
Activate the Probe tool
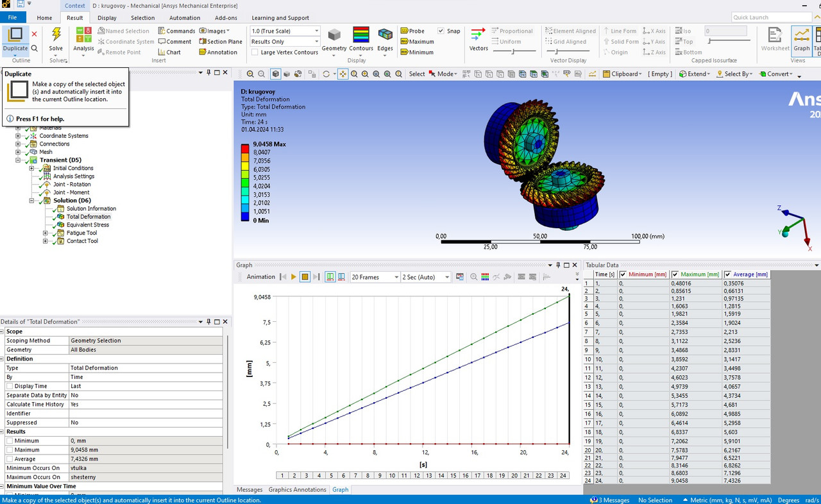(412, 31)
